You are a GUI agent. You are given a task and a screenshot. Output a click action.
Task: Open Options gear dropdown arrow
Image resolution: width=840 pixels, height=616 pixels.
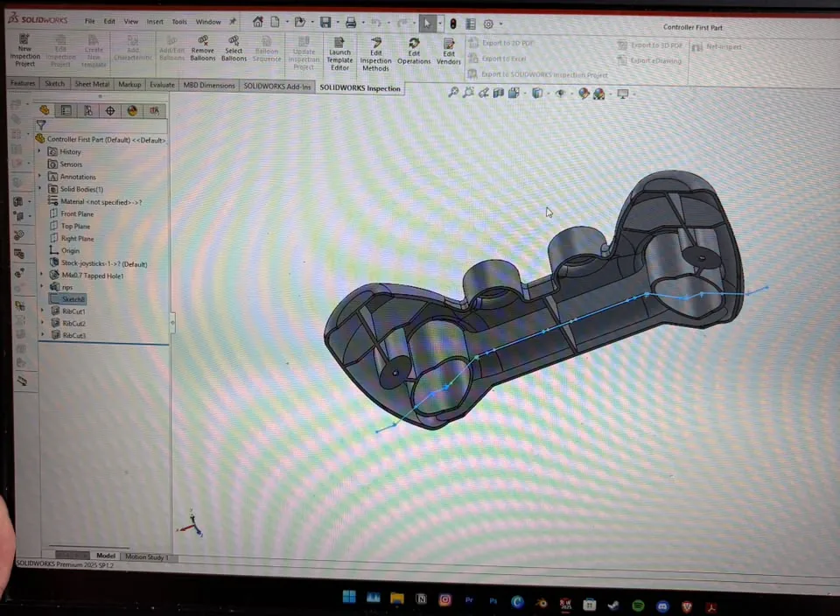pyautogui.click(x=500, y=24)
